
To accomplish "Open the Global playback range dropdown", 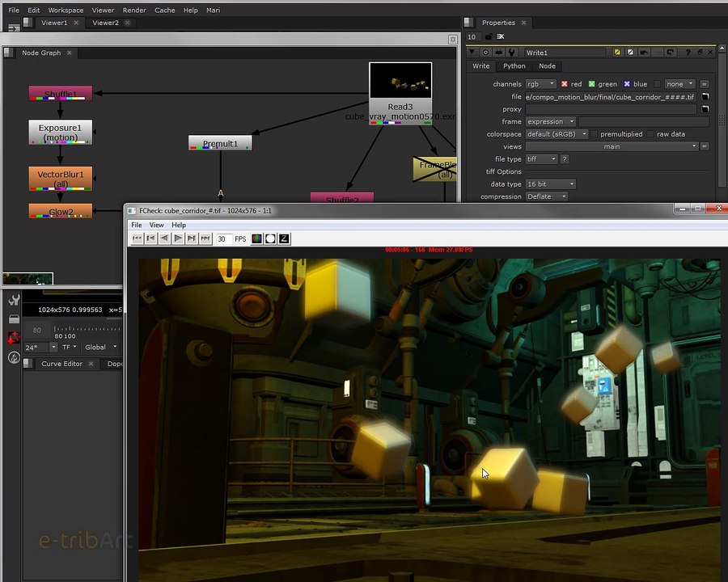I will point(101,347).
